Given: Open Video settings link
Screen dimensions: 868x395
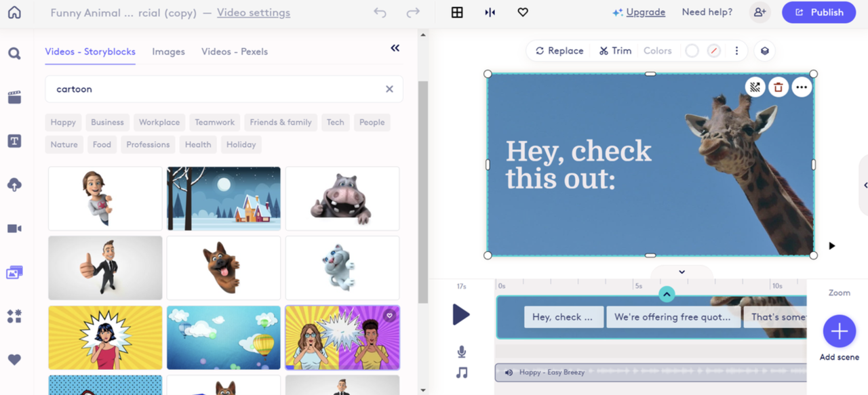Looking at the screenshot, I should (x=254, y=13).
